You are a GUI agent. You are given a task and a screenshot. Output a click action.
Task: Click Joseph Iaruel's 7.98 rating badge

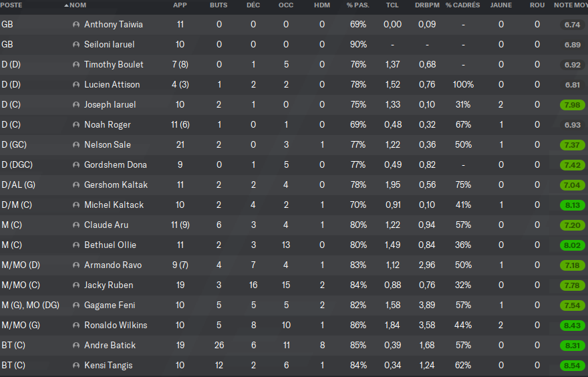[x=571, y=105]
